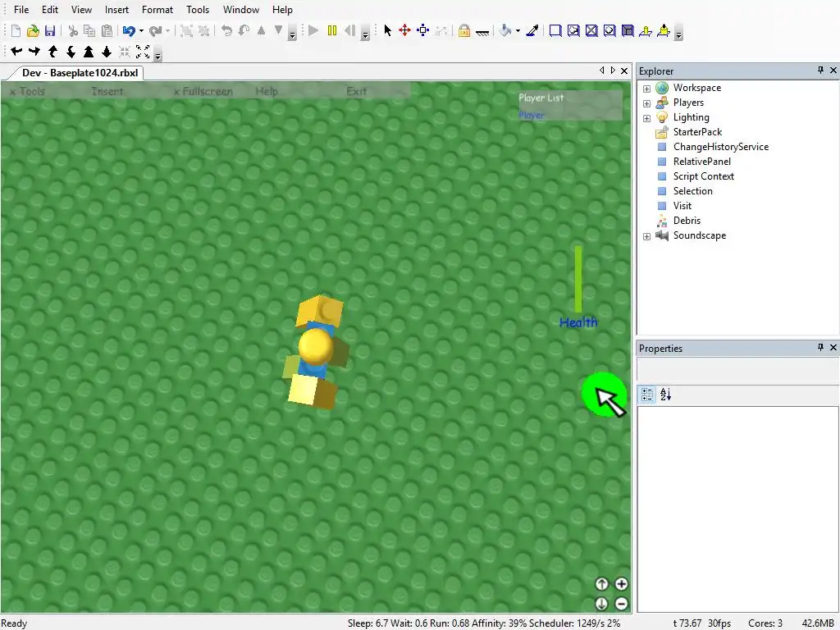This screenshot has width=840, height=630.
Task: Save the place with the floppy icon
Action: 50,31
